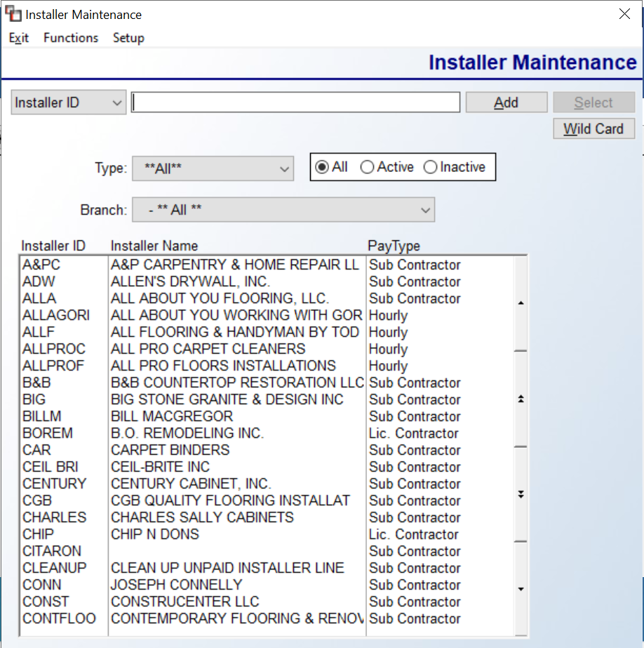Select the B&B Countertop Restoration row
The image size is (644, 648).
tap(267, 383)
